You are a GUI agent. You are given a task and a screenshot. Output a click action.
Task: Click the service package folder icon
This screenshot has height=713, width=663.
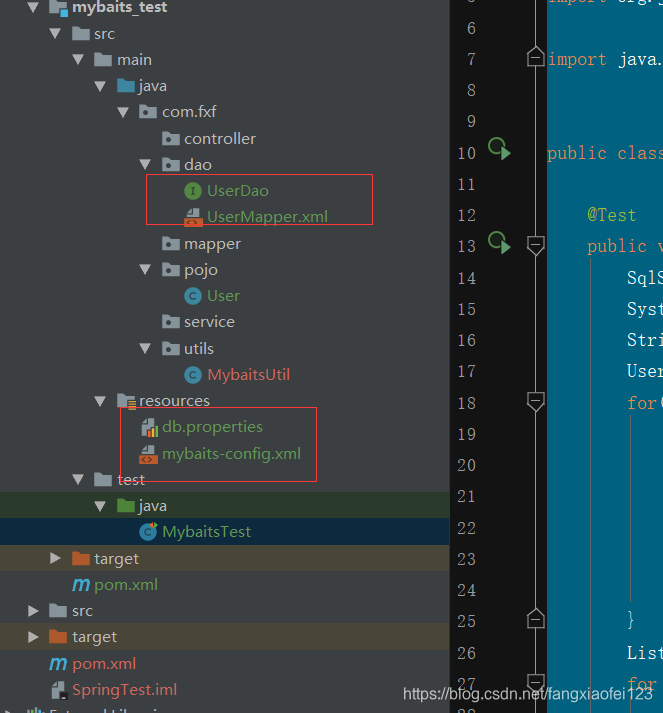[x=171, y=321]
